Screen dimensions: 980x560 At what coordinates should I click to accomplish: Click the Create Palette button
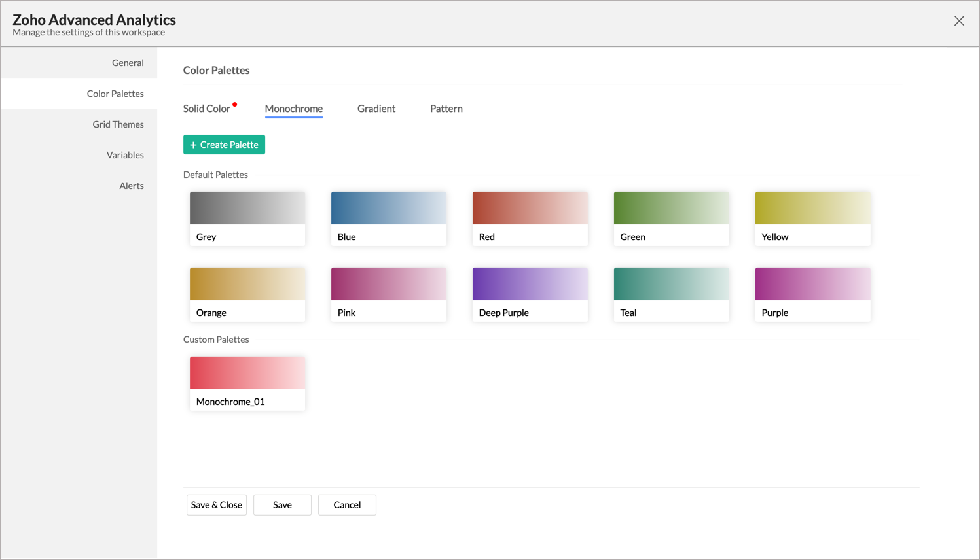pos(224,145)
